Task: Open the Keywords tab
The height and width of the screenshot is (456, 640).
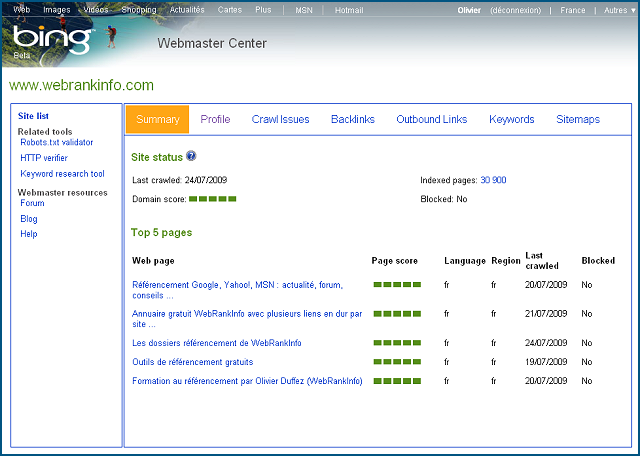Action: pos(511,119)
